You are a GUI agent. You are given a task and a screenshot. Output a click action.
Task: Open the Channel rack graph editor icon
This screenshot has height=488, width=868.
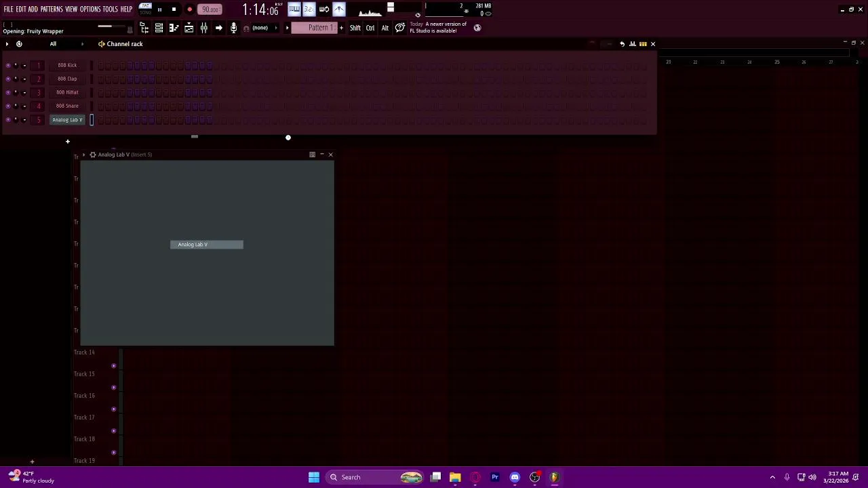click(632, 44)
